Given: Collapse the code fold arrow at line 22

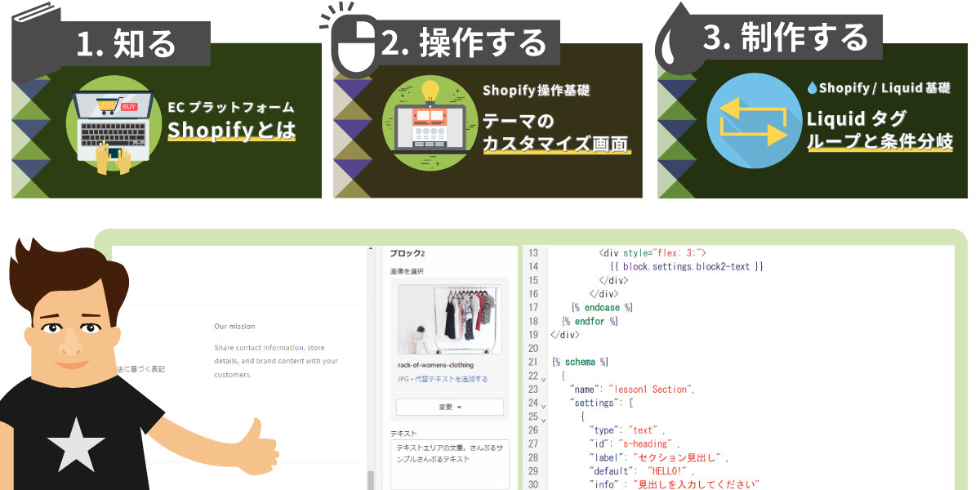Looking at the screenshot, I should (544, 380).
